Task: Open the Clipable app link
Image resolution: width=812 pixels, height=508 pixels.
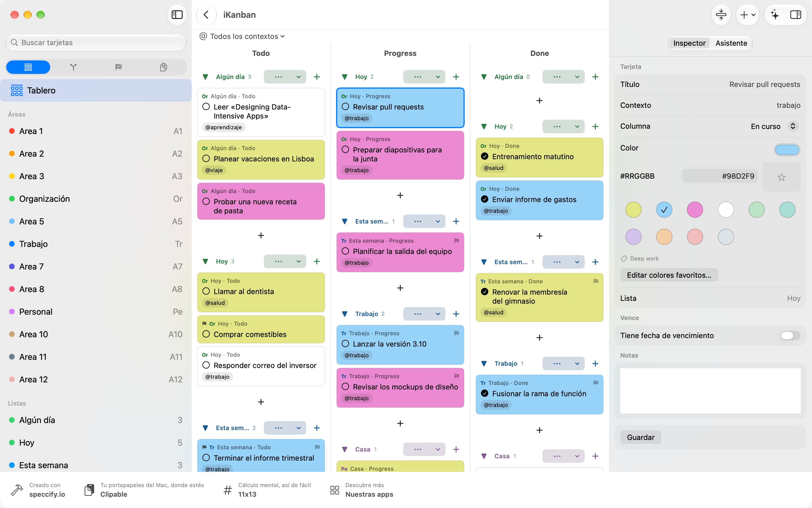Action: coord(144,490)
